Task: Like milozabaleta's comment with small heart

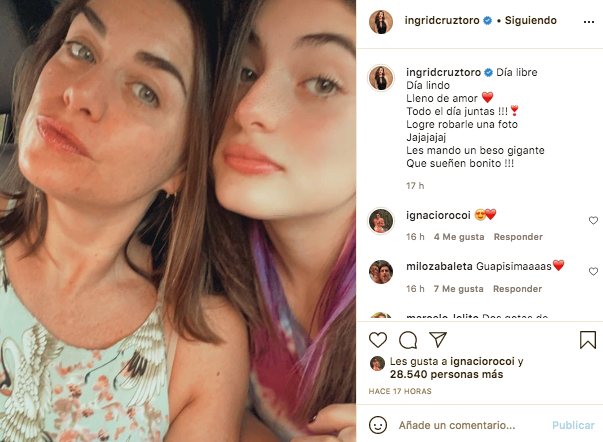Action: pyautogui.click(x=593, y=271)
